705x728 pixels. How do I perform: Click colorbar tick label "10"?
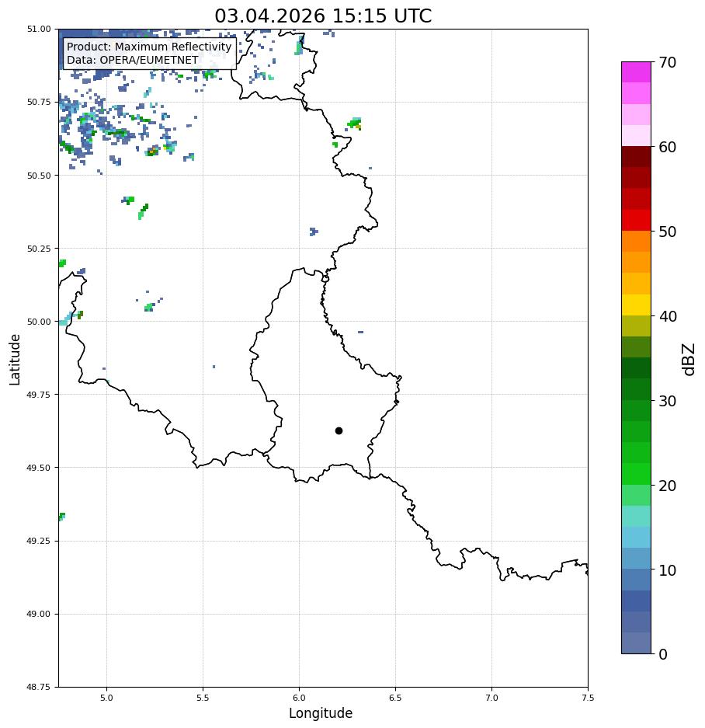point(668,570)
